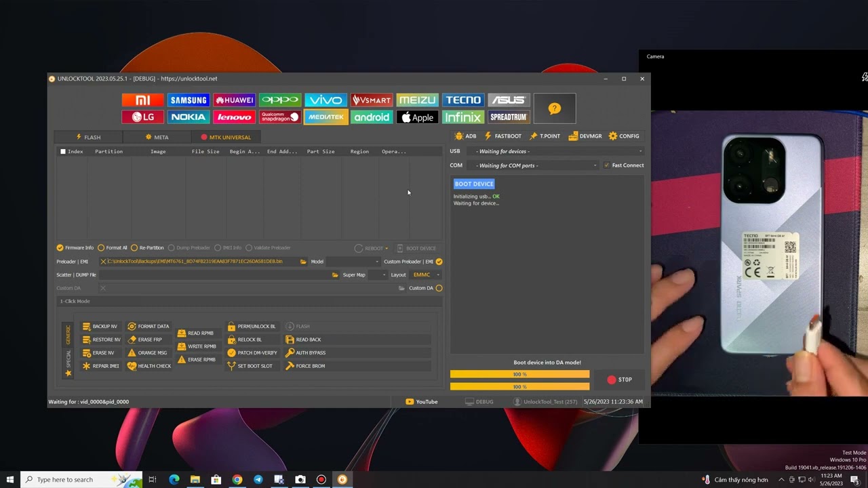Click the PERM|UNLOCK BL button
This screenshot has height=488, width=868.
click(x=252, y=327)
